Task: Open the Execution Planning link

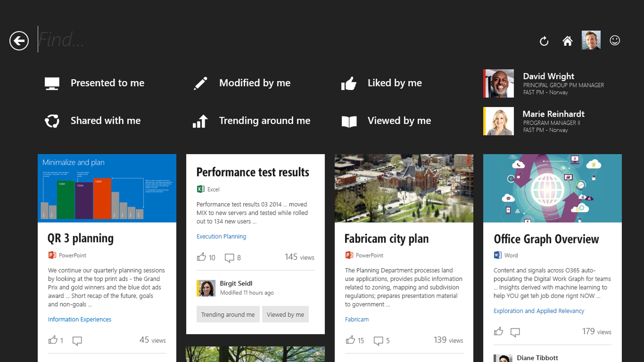Action: 221,236
